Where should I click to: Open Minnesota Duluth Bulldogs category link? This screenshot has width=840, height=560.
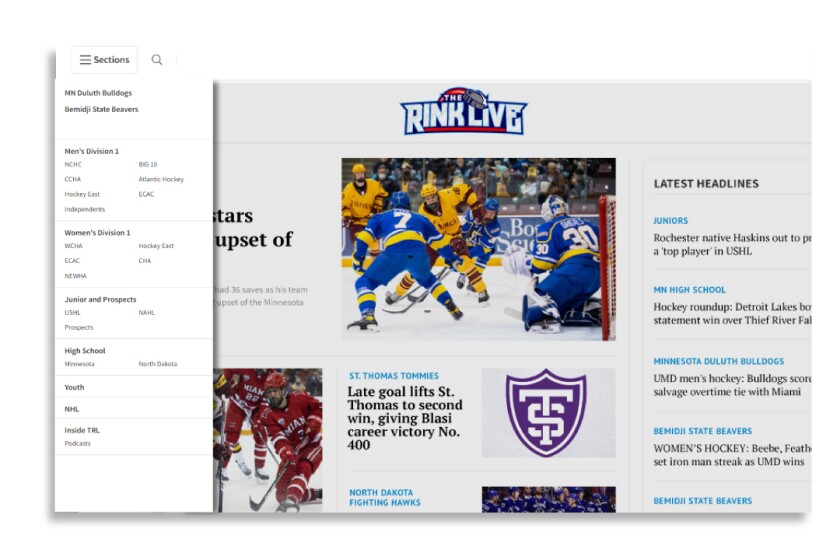tap(718, 361)
